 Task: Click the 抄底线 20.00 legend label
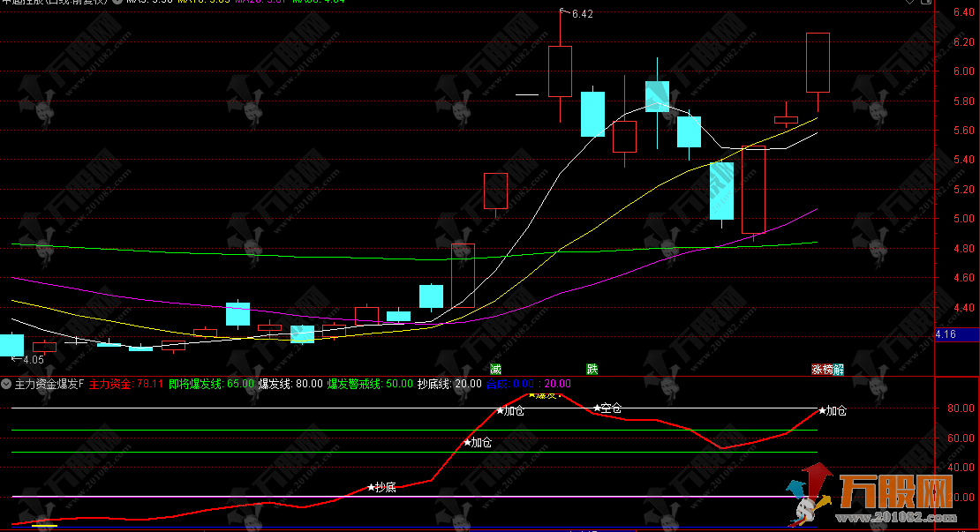coord(449,384)
